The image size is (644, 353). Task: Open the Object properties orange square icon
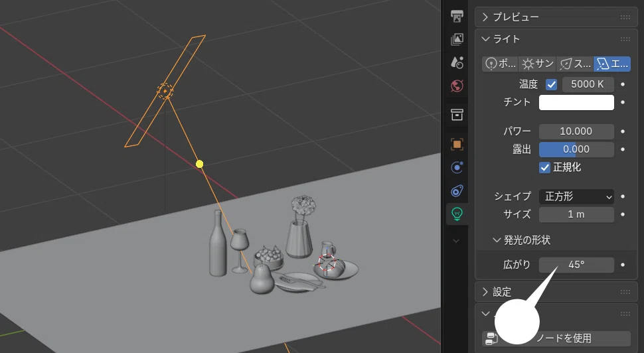[x=457, y=144]
